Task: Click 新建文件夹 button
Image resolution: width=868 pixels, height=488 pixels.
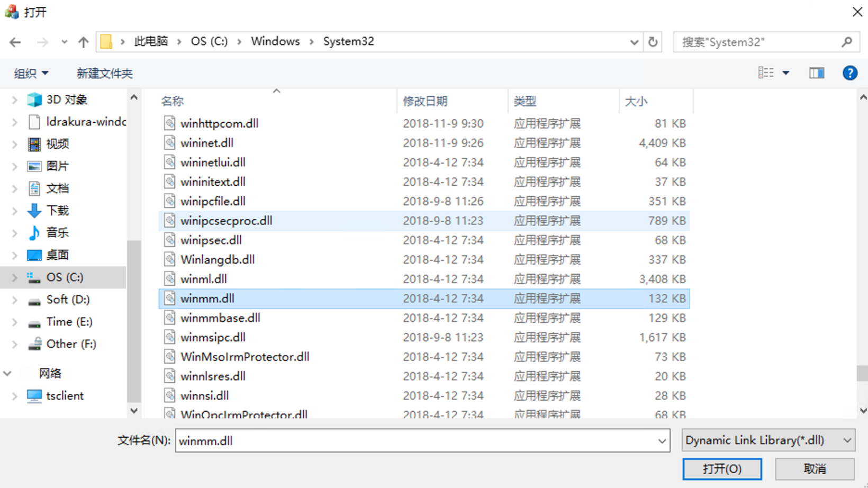Action: (x=104, y=74)
